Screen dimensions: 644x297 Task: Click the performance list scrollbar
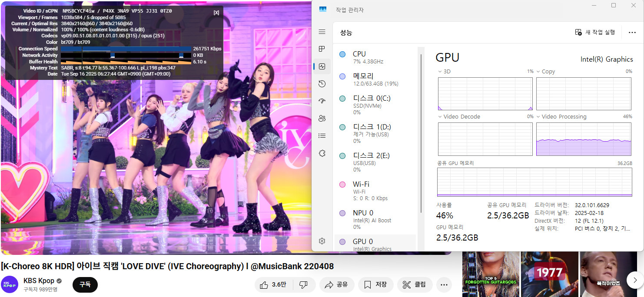[x=421, y=133]
